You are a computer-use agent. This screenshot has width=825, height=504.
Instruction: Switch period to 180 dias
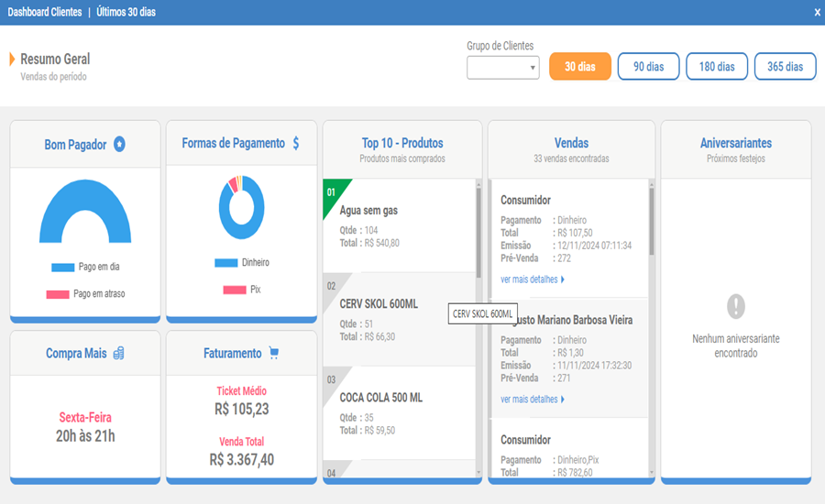point(717,67)
